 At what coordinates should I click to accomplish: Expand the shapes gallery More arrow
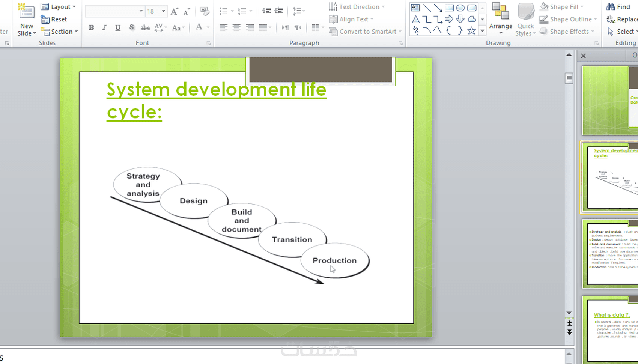pos(482,31)
